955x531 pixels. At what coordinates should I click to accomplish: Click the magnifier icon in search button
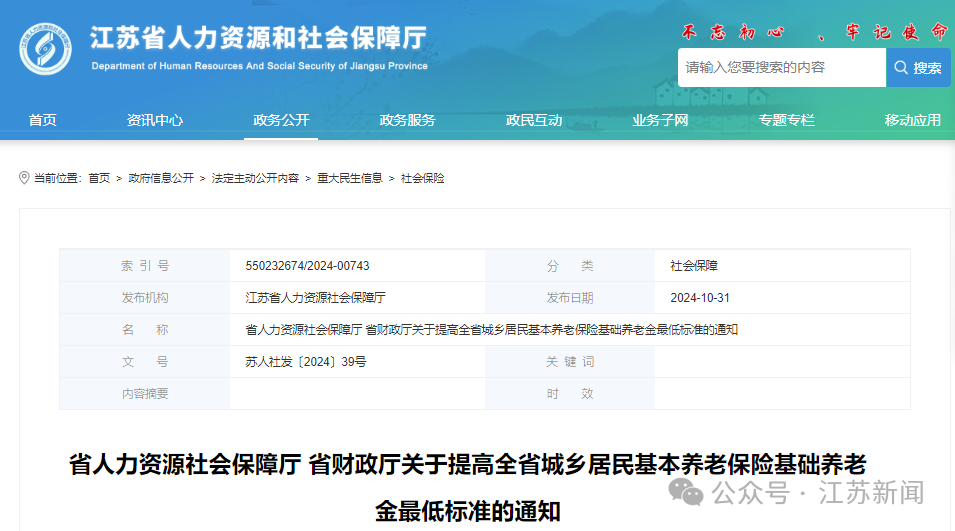point(901,68)
